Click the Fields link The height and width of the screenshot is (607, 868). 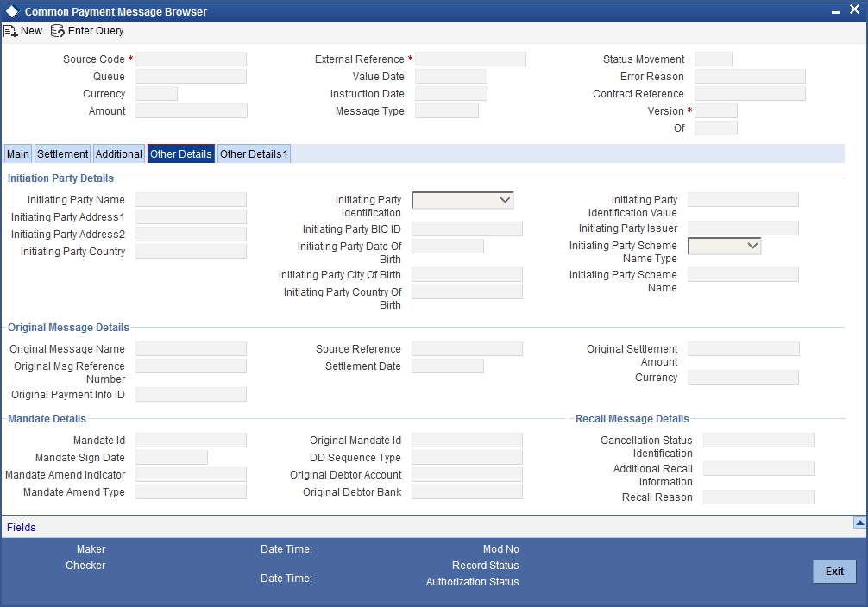click(21, 528)
